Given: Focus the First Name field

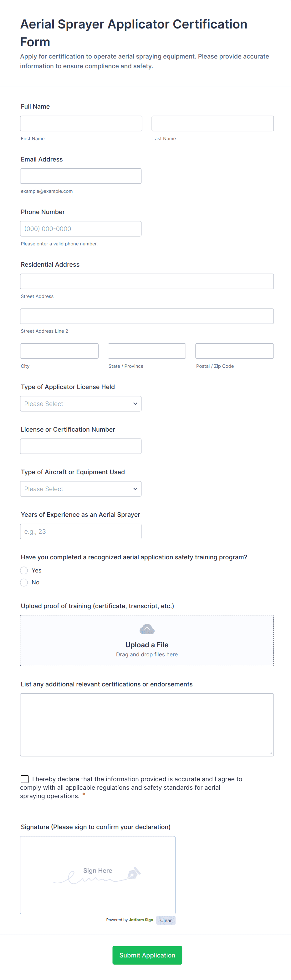Looking at the screenshot, I should click(81, 124).
